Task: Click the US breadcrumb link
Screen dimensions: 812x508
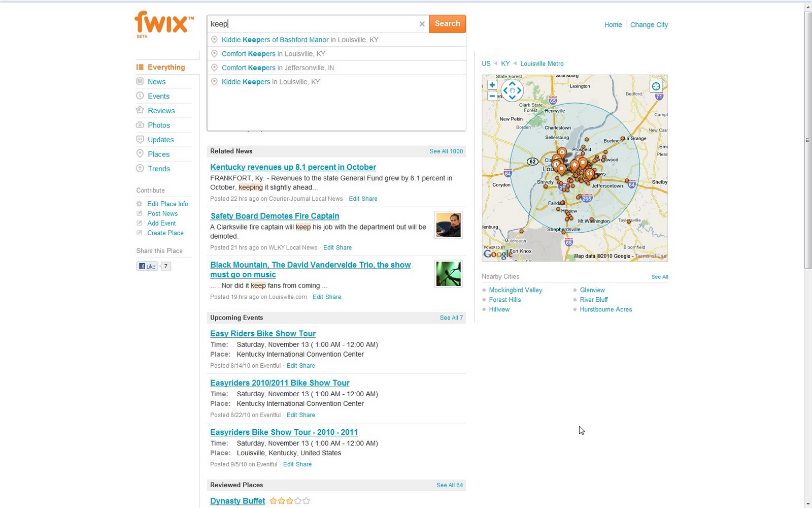Action: pos(486,63)
